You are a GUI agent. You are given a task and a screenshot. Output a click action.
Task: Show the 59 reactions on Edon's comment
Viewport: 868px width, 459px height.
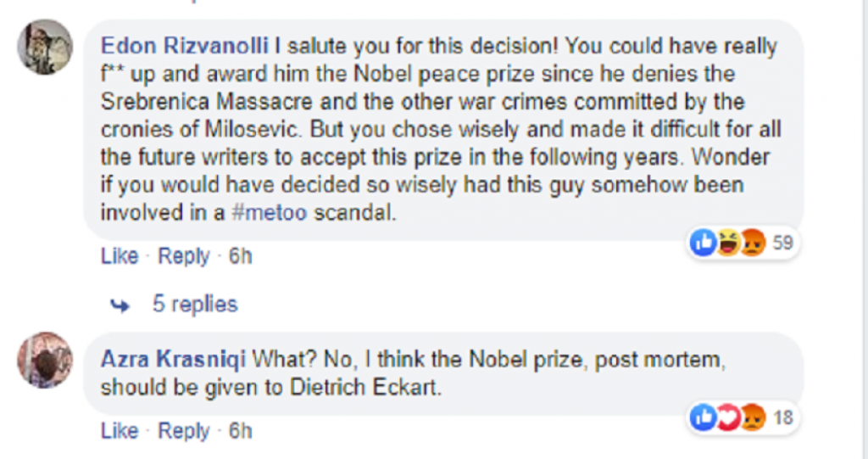782,244
